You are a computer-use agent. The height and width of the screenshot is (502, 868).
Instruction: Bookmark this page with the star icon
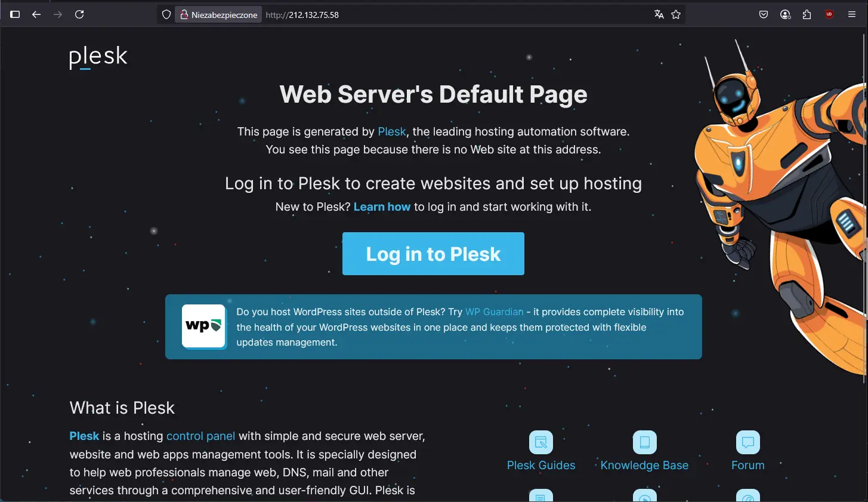(x=676, y=14)
